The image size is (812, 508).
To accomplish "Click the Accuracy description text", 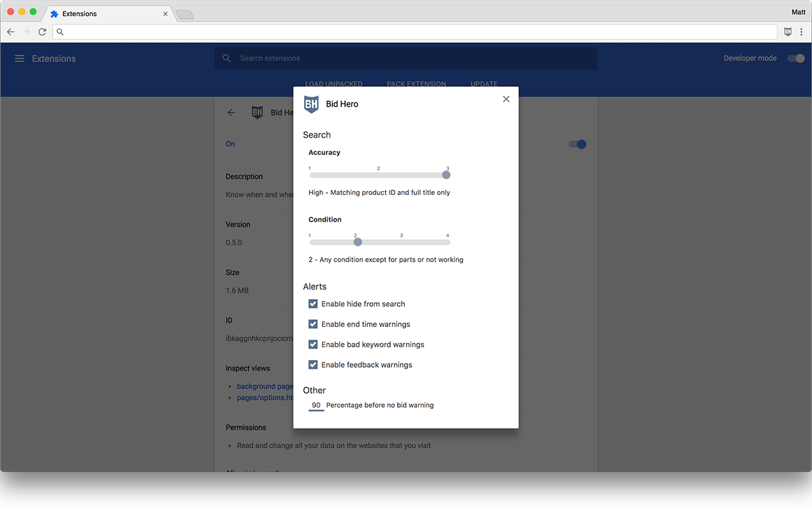I will pos(379,192).
